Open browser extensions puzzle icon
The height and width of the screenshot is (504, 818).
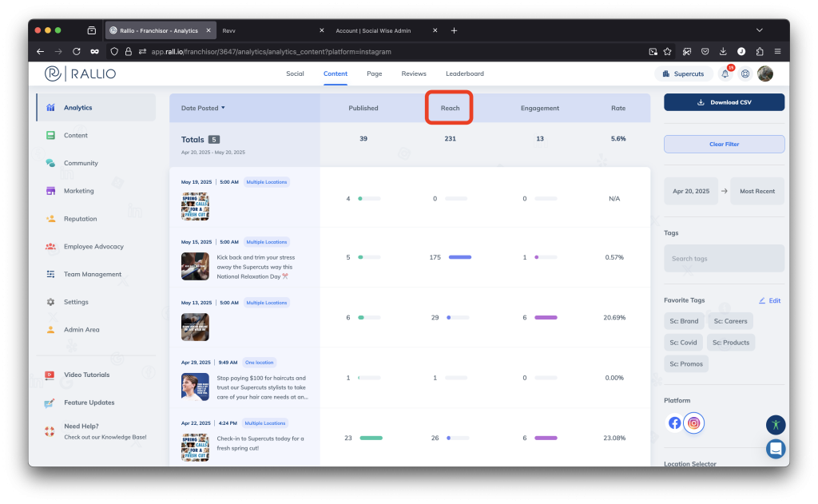coord(760,52)
